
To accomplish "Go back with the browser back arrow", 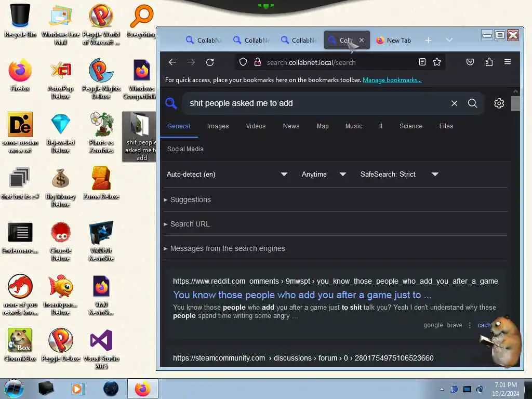I will click(172, 62).
